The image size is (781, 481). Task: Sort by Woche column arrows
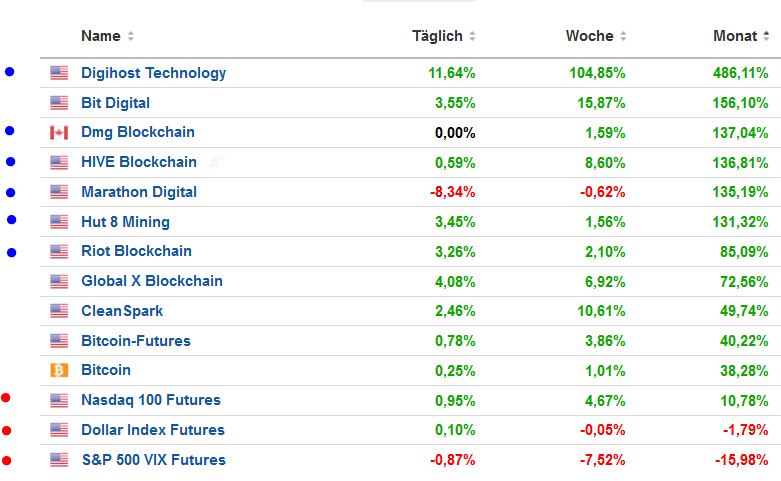623,37
